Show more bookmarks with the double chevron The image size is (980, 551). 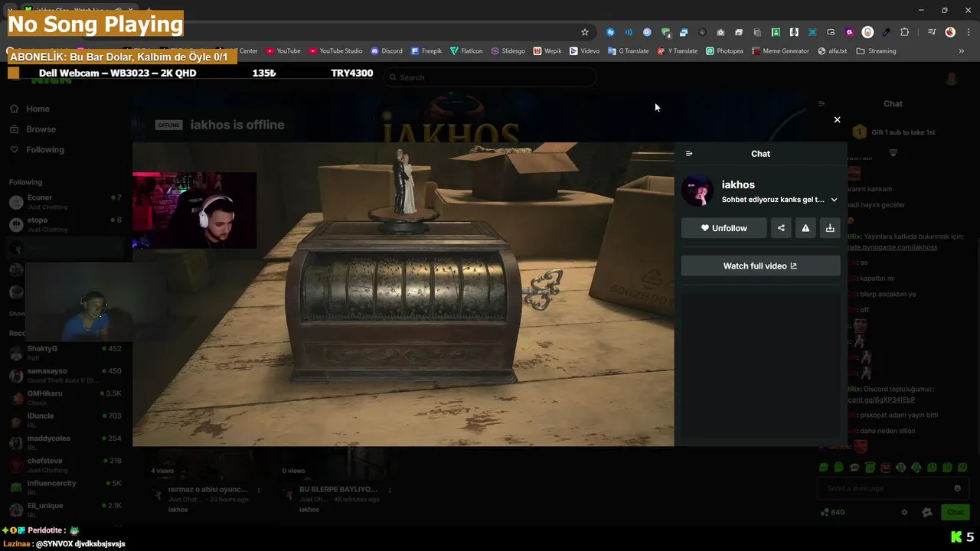pos(961,51)
